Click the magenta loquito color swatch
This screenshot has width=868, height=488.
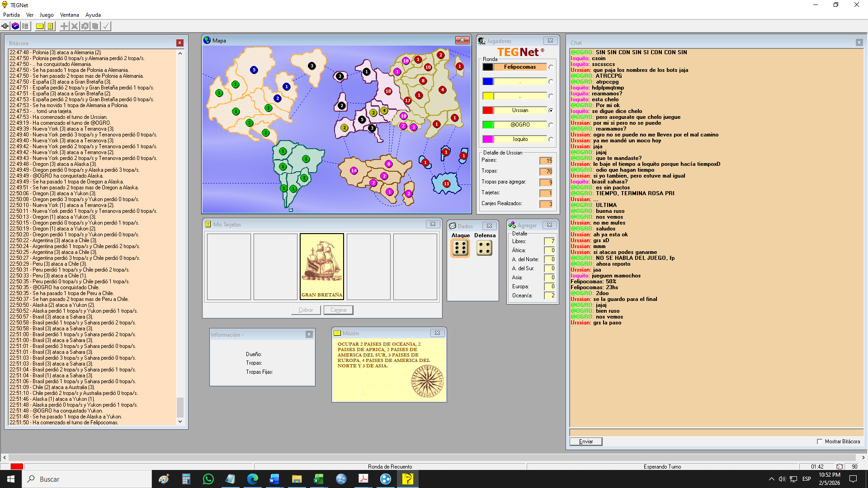click(488, 139)
